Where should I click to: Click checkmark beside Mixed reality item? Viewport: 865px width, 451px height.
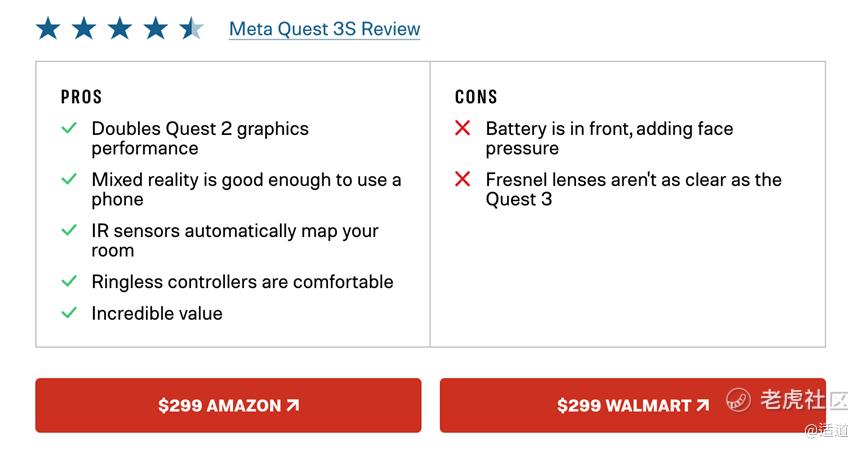[x=69, y=179]
